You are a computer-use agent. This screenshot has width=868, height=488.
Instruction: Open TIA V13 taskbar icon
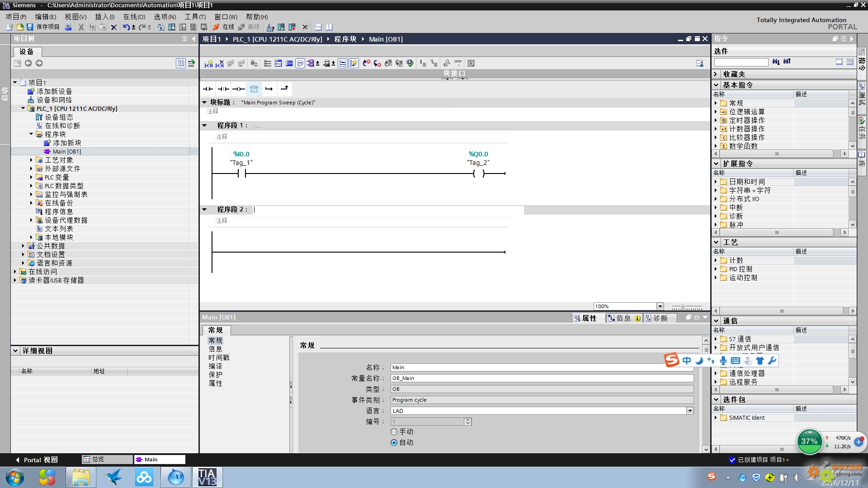tap(208, 477)
